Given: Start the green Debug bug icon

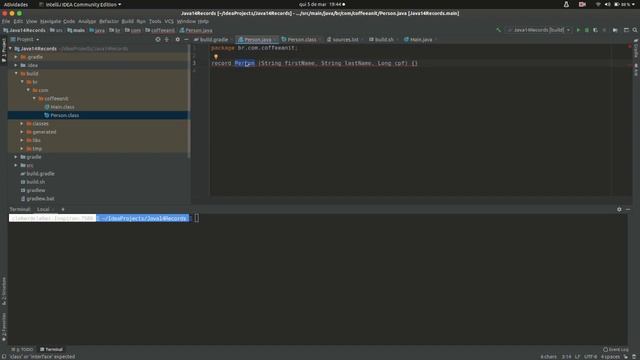Looking at the screenshot, I should 587,30.
